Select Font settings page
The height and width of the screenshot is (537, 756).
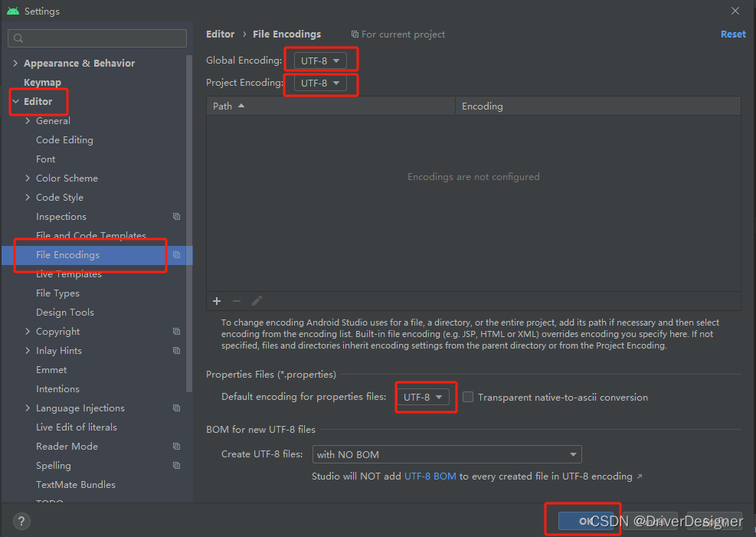click(46, 159)
